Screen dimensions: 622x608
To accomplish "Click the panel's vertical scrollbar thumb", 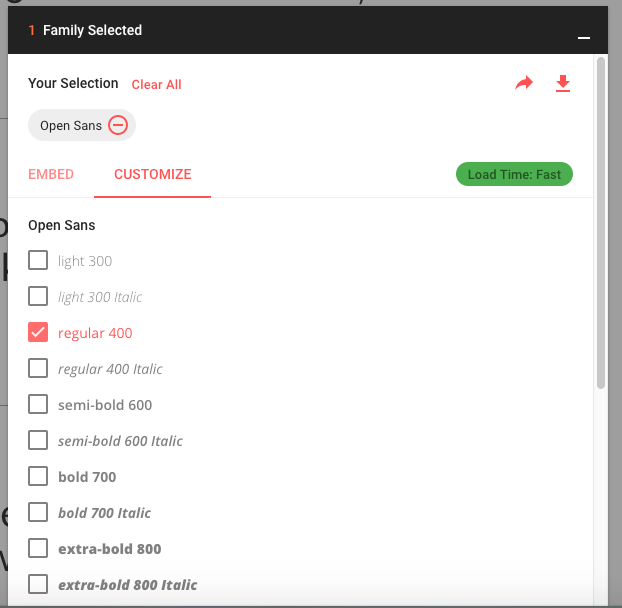I will pyautogui.click(x=601, y=223).
